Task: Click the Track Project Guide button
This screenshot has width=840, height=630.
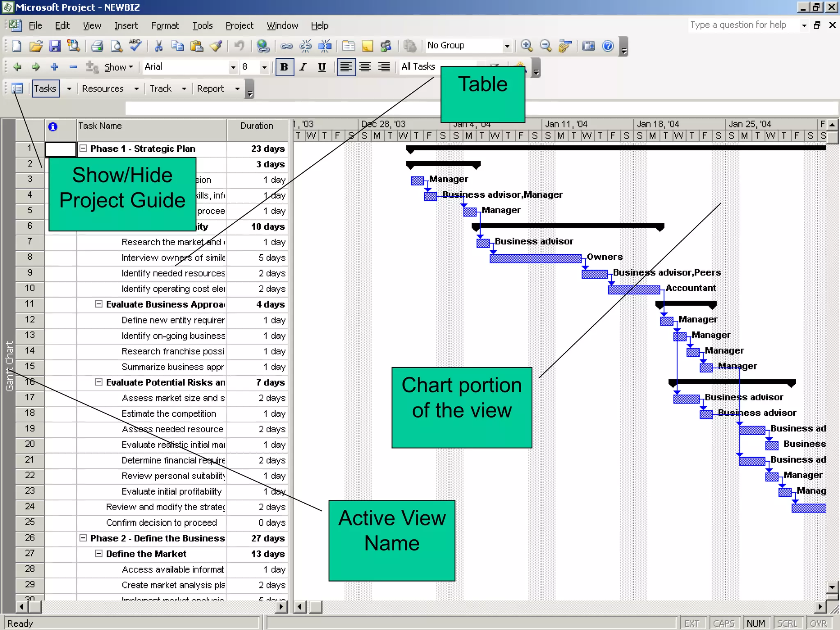Action: point(160,89)
